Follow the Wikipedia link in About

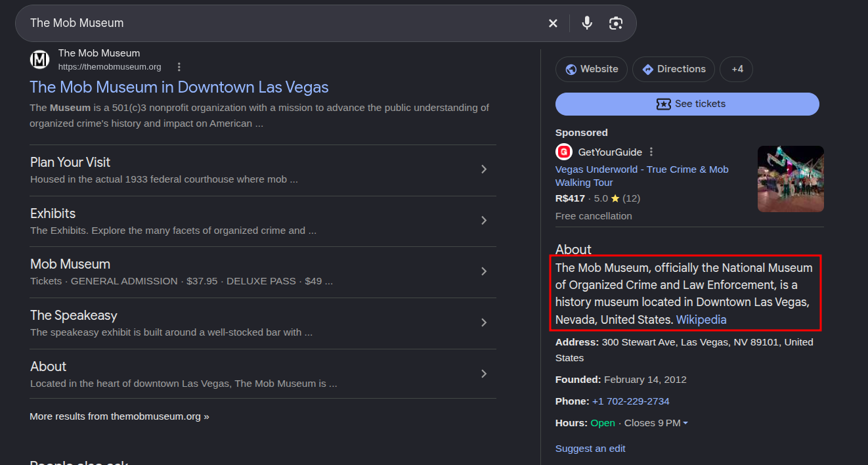(701, 320)
